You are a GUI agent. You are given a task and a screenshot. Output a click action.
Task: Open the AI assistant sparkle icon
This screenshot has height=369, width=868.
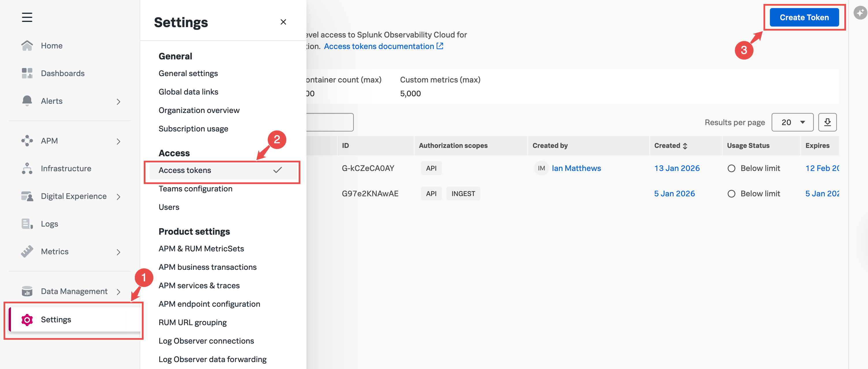point(860,13)
